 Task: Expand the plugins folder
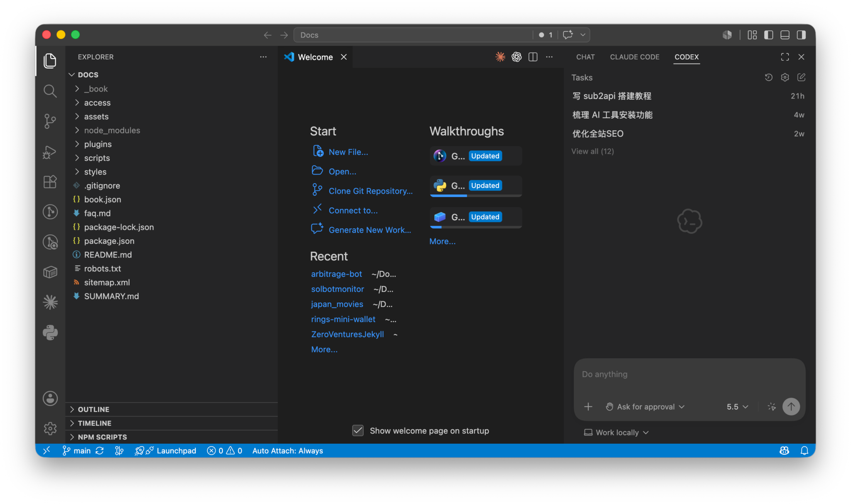pyautogui.click(x=98, y=144)
